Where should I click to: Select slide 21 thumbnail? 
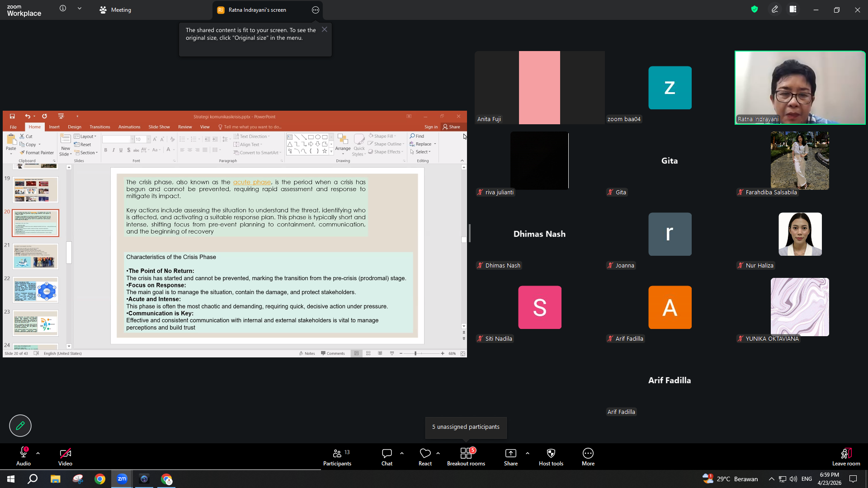(36, 256)
